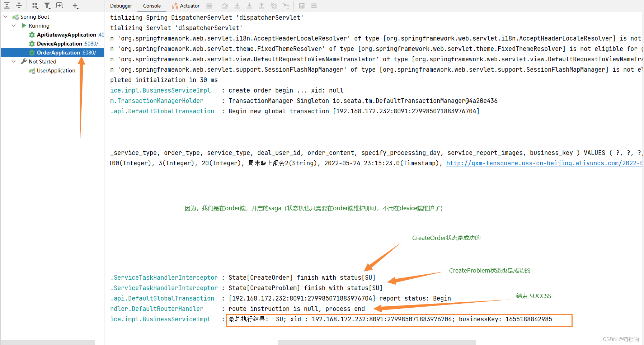Click the 'Begin new global transaction' log line

click(354, 111)
